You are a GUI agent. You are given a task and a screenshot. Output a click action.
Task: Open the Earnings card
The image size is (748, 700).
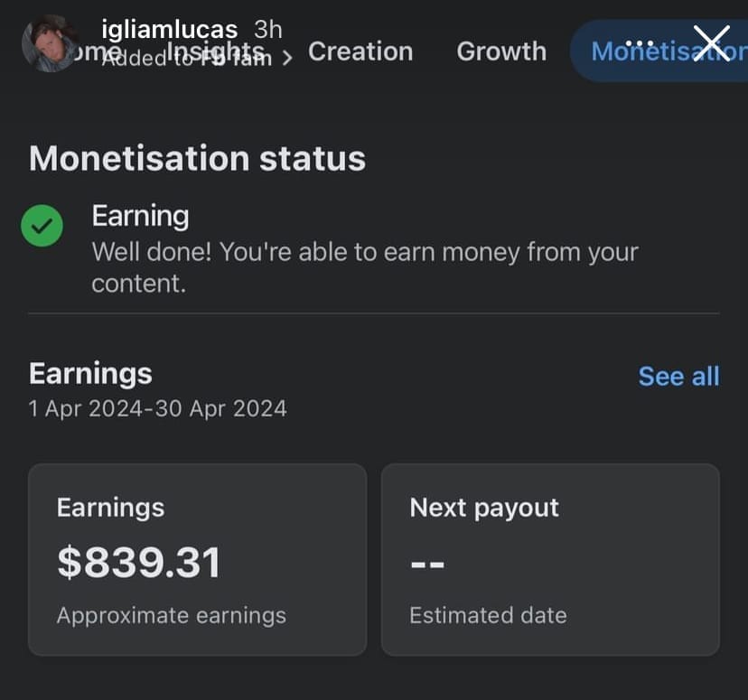(197, 559)
